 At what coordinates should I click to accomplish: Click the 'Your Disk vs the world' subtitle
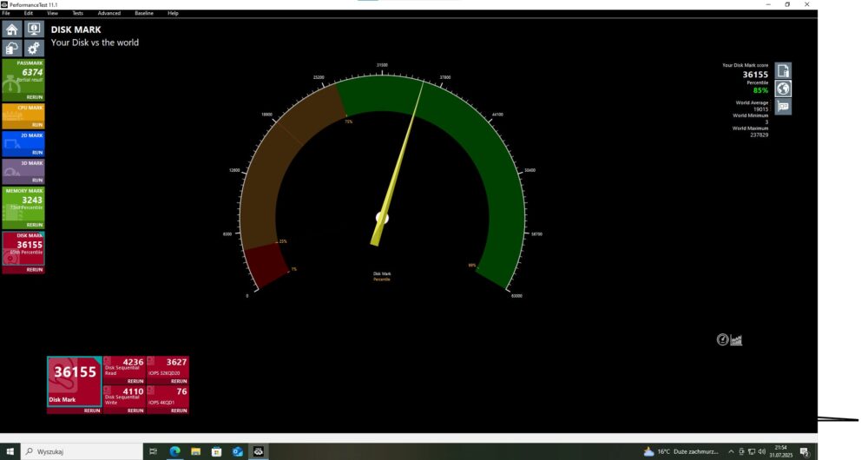[95, 43]
